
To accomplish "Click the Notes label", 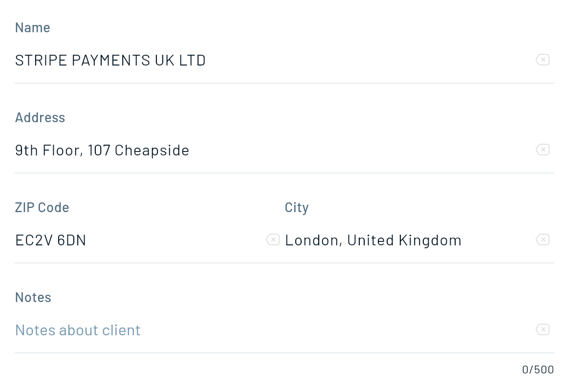I will click(x=33, y=297).
